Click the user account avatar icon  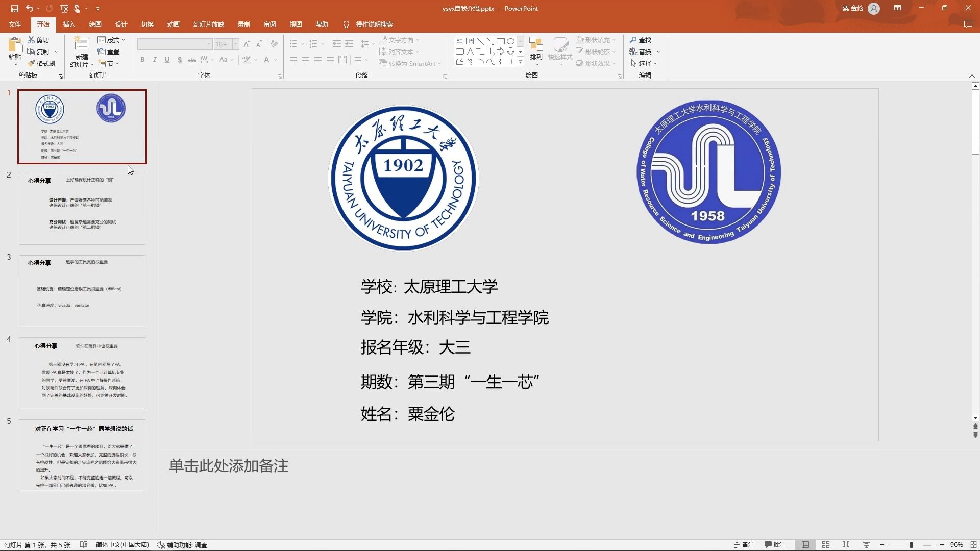point(874,8)
